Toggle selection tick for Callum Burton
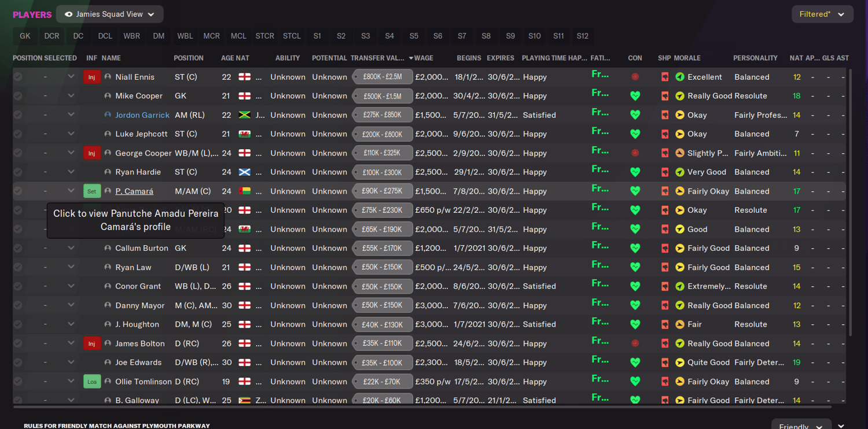Image resolution: width=868 pixels, height=429 pixels. (x=18, y=249)
